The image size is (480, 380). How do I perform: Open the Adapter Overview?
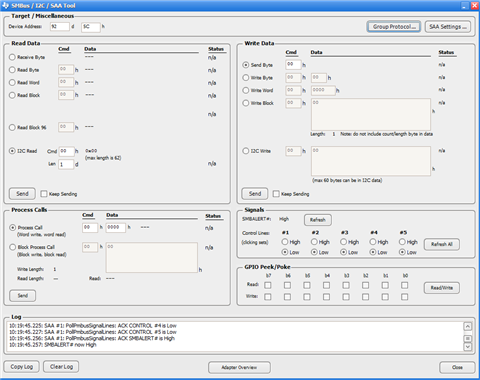coord(239,367)
